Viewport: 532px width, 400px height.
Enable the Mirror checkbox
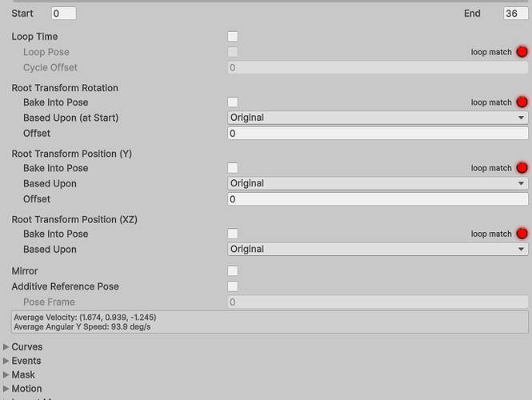pos(233,271)
